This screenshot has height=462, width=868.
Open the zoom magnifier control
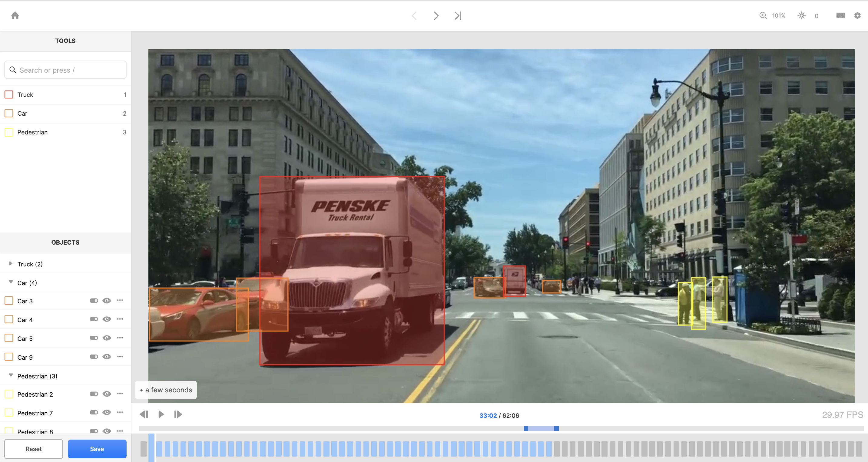point(763,15)
